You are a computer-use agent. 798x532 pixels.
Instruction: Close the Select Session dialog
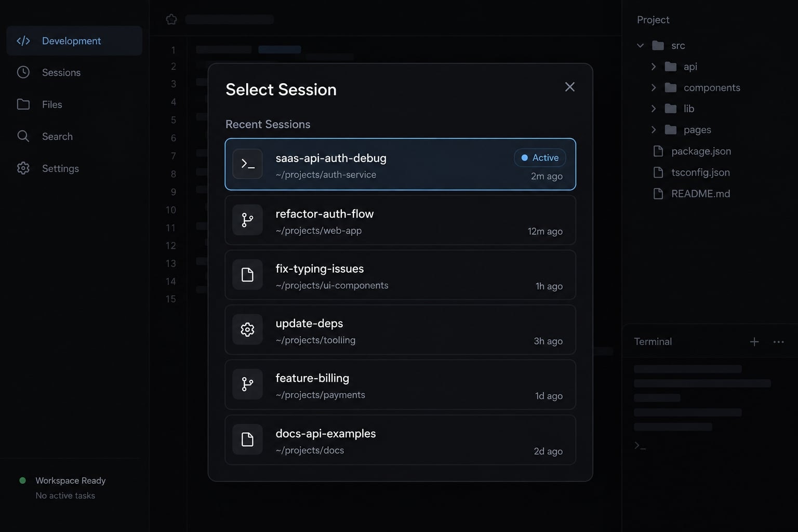(570, 87)
